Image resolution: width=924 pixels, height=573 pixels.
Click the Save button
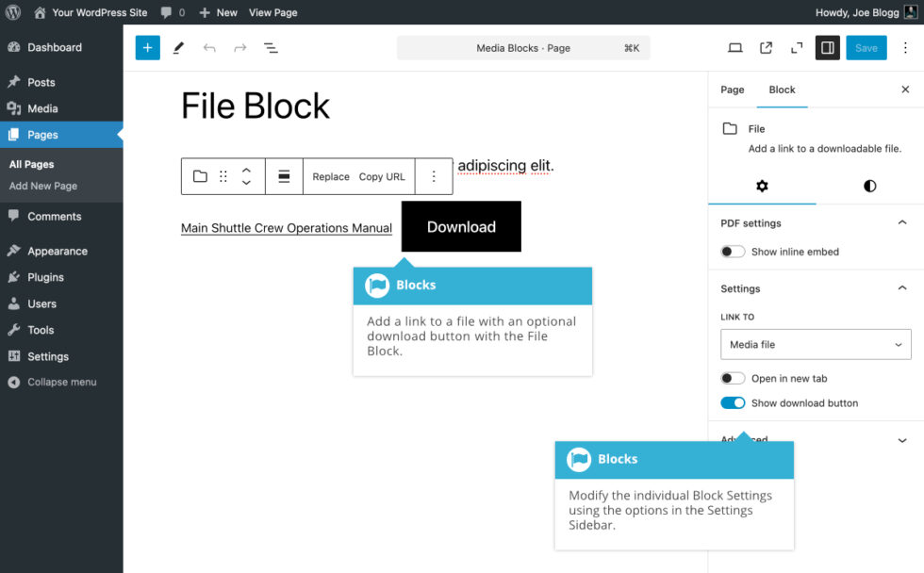tap(866, 48)
